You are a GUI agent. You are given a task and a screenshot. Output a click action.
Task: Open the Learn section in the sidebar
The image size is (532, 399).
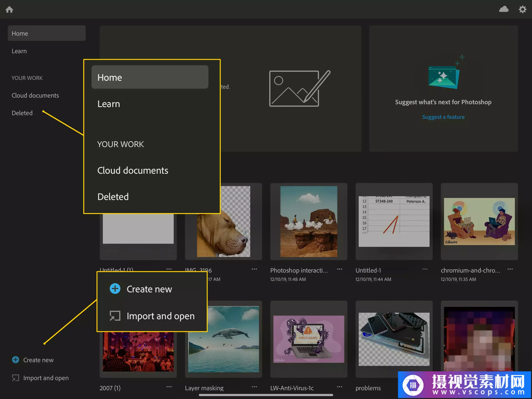tap(19, 51)
